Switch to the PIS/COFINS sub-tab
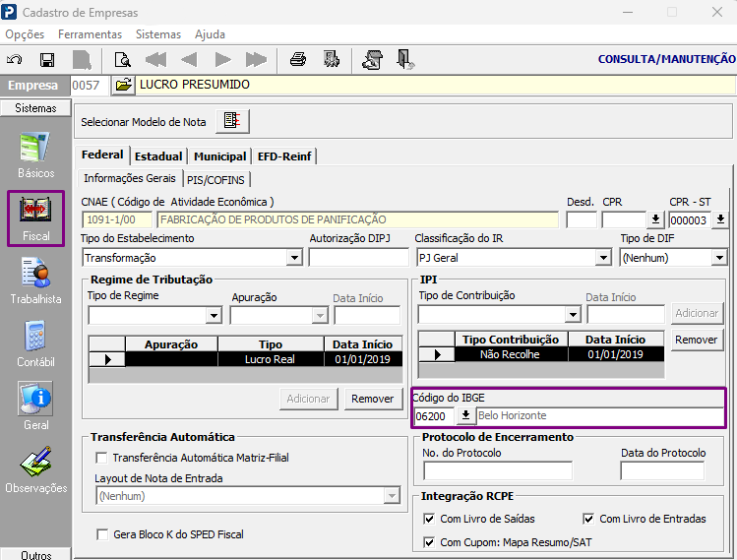The image size is (737, 560). coord(215,180)
